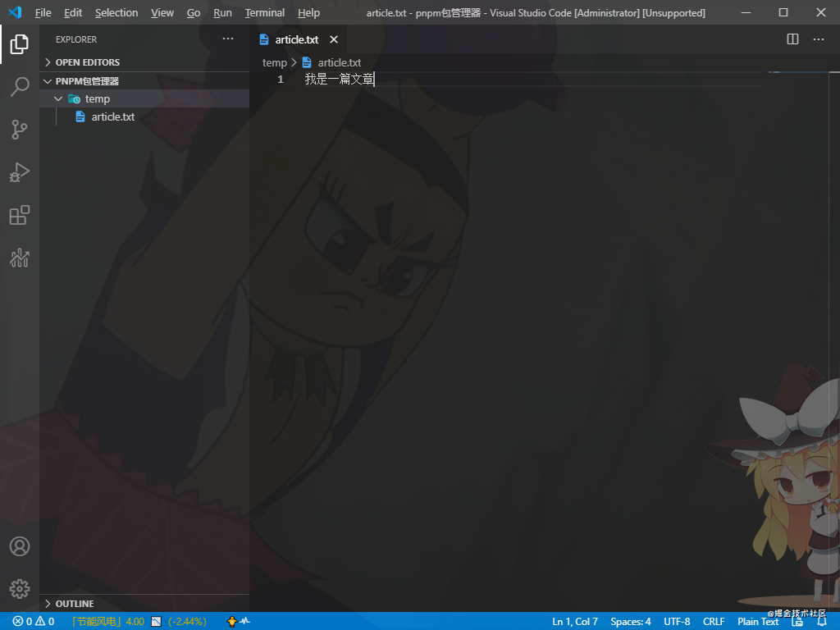Viewport: 840px width, 630px height.
Task: Open the Search view
Action: click(x=20, y=86)
